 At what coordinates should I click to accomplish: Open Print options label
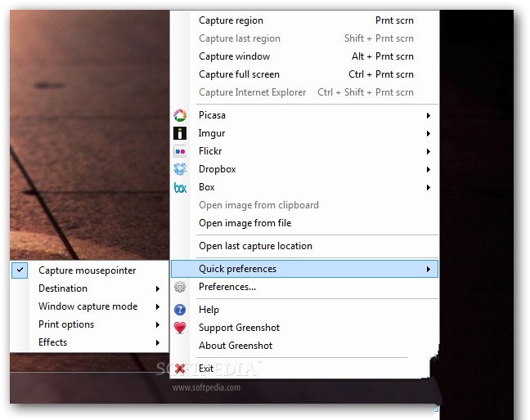point(66,324)
